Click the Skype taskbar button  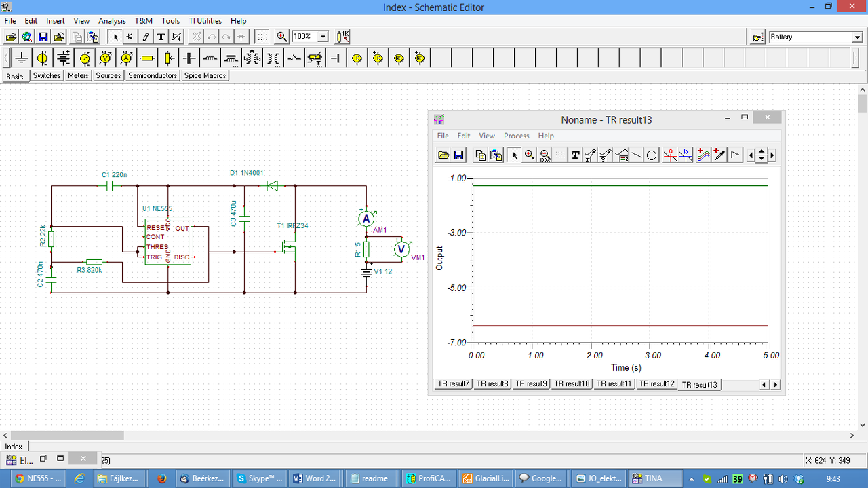tap(259, 478)
